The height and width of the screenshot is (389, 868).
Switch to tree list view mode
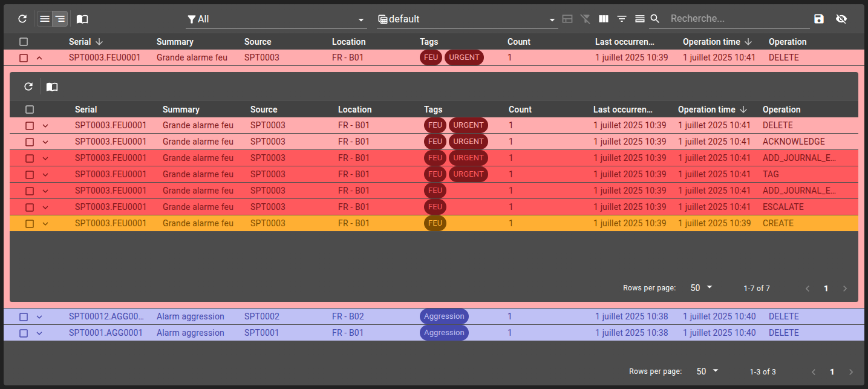coord(60,19)
